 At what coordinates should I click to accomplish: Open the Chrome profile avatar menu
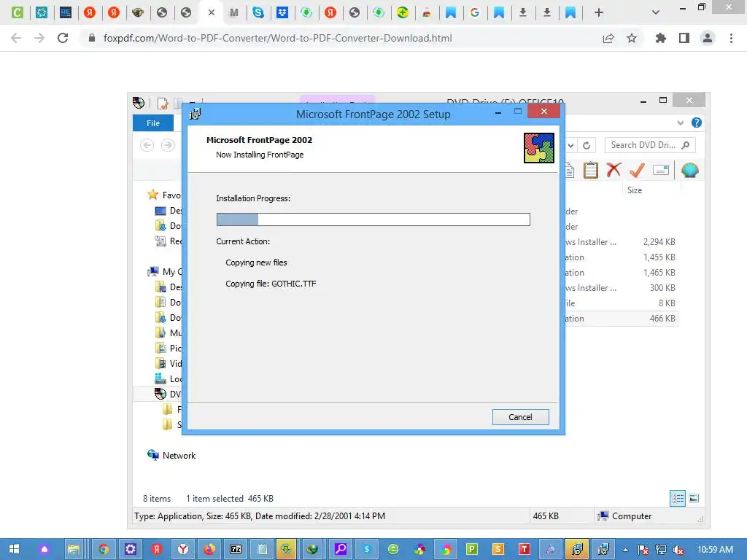[x=708, y=38]
